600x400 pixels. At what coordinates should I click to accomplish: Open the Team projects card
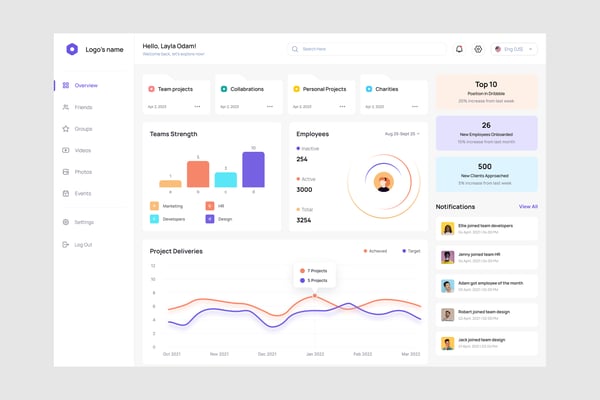point(176,95)
